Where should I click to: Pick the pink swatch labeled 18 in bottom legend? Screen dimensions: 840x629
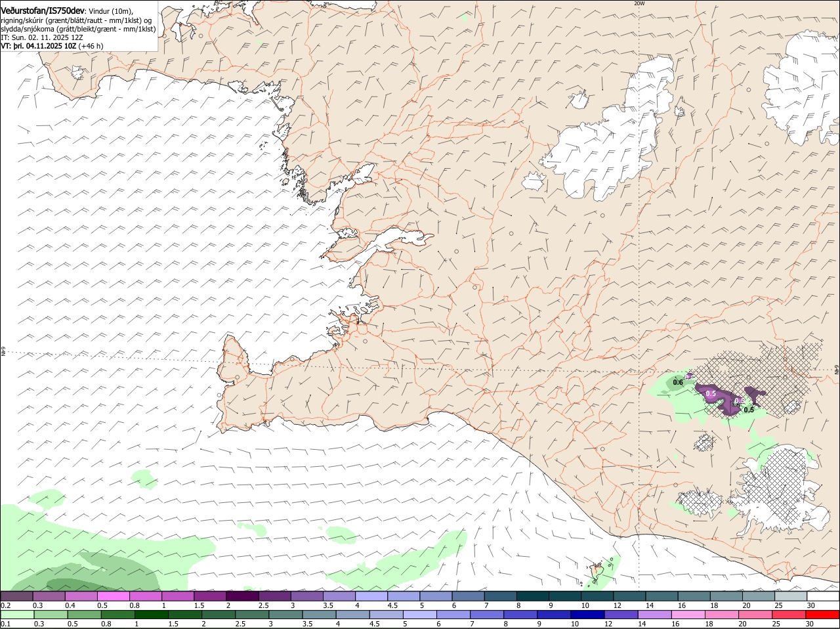721,615
